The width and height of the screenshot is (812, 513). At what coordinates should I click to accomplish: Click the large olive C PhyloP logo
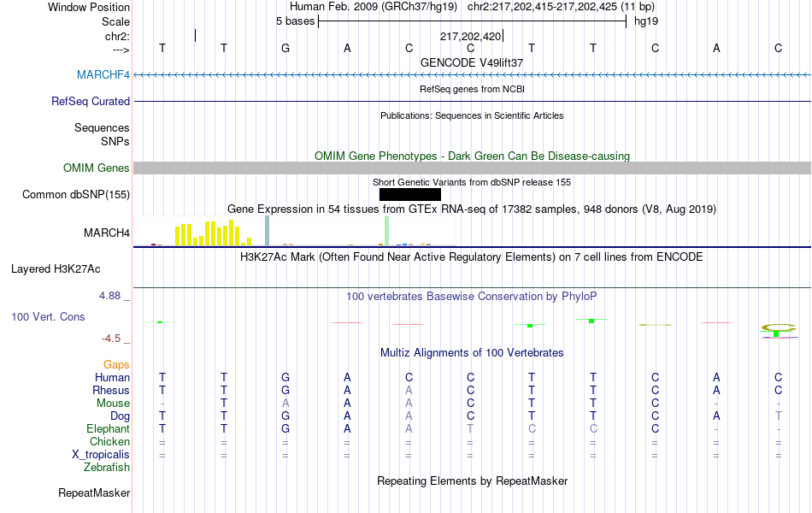click(x=778, y=328)
